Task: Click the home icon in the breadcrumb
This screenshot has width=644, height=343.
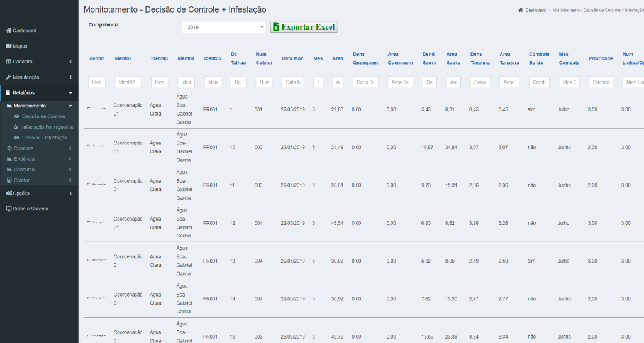Action: [x=521, y=11]
